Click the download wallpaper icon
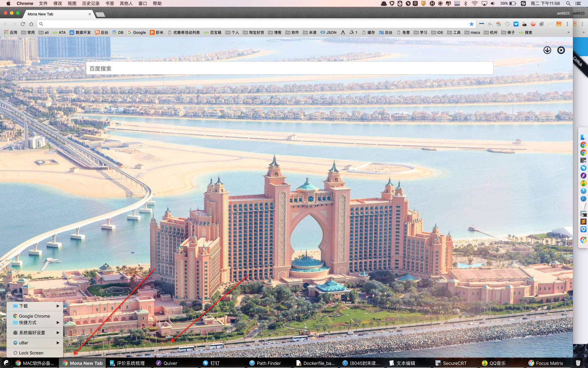The image size is (588, 368). (547, 50)
